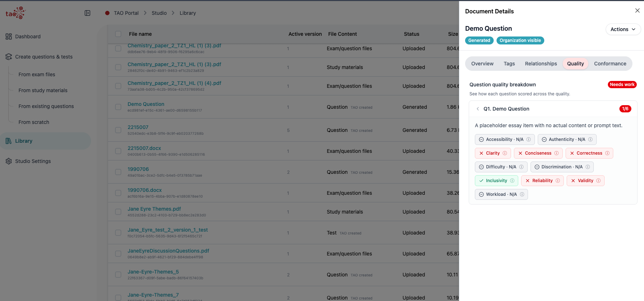Select checkbox for Jane Eyre Themes.pdf
Screen dimensions: 644x301
tap(118, 212)
